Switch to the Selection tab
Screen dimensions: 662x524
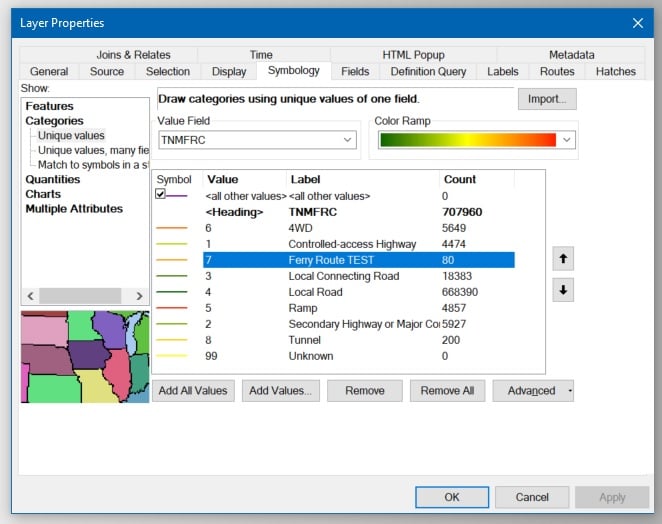point(168,71)
